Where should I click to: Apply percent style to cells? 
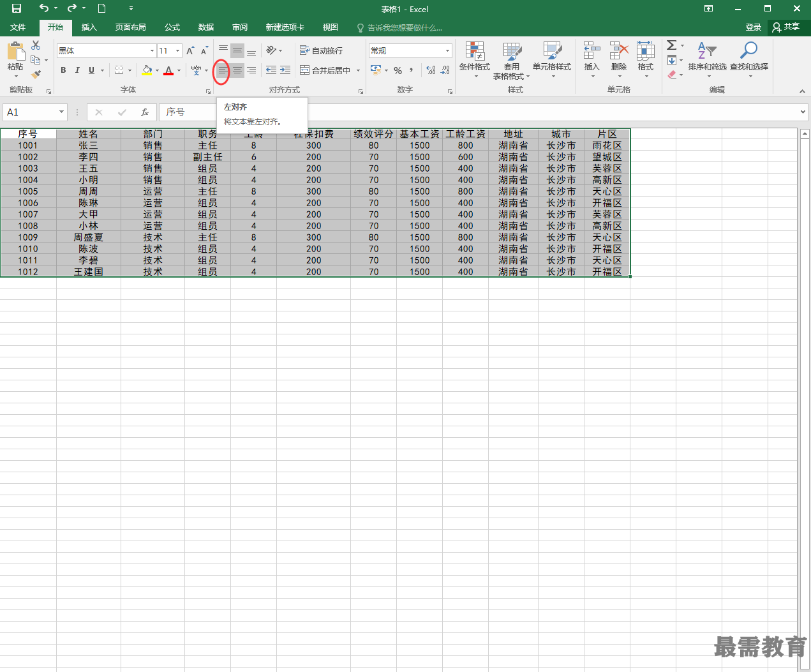tap(398, 70)
